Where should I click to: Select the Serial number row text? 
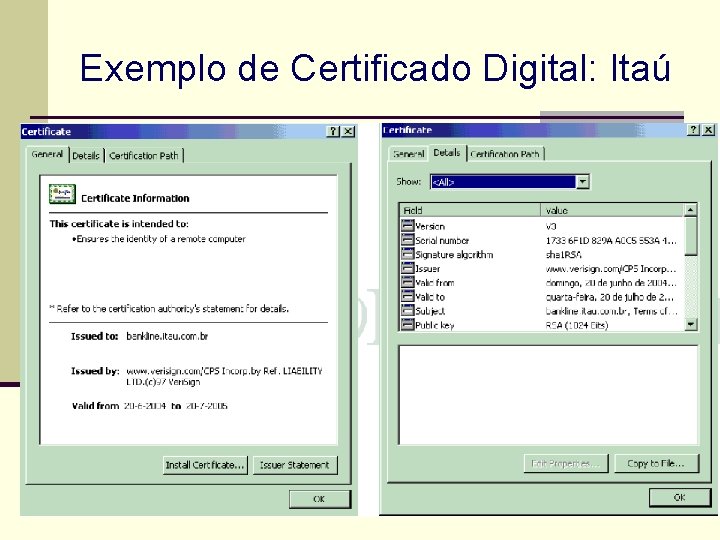(x=442, y=240)
